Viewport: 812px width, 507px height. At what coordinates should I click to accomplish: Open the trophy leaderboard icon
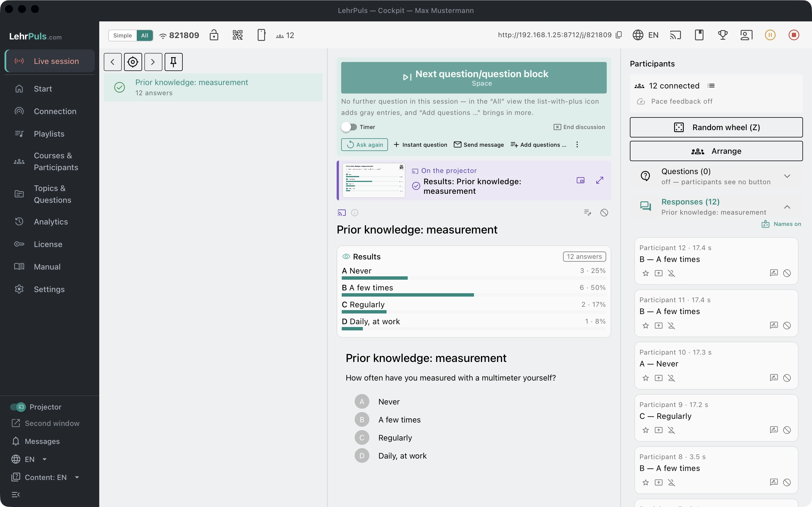click(x=723, y=35)
